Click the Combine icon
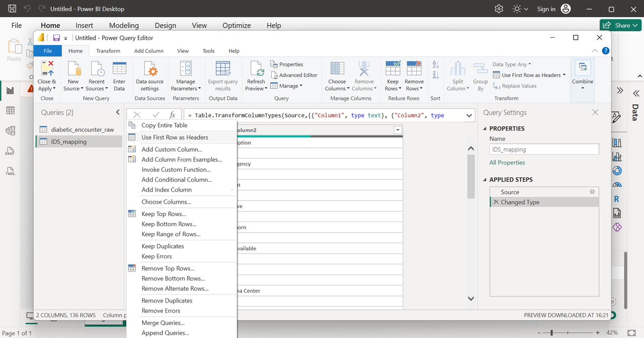 click(582, 68)
